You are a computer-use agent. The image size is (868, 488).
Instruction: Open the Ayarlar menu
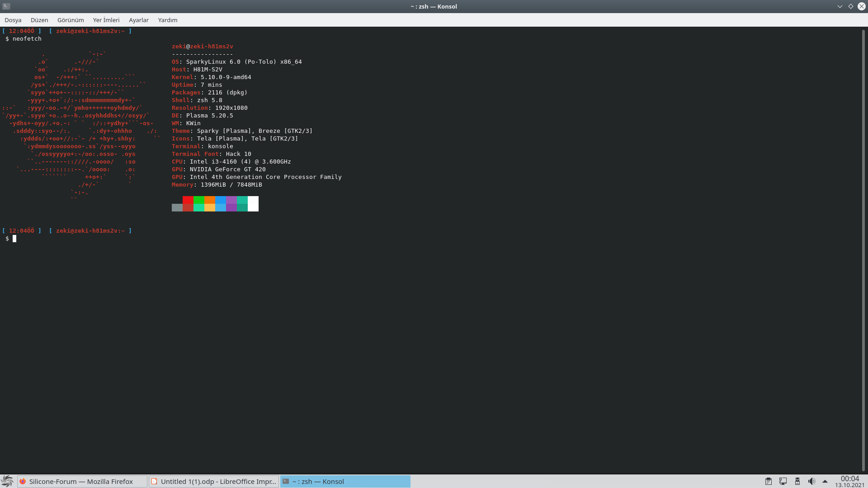tap(139, 20)
